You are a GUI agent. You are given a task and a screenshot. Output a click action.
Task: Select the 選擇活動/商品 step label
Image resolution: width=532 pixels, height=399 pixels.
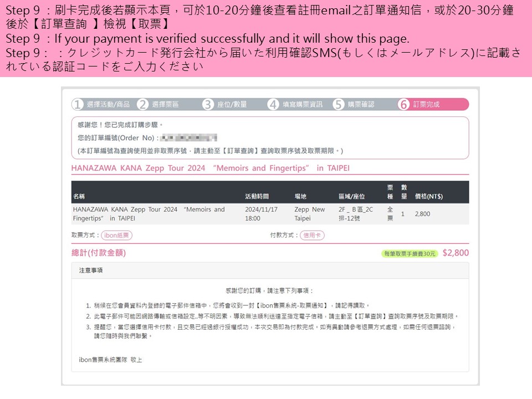pyautogui.click(x=108, y=104)
